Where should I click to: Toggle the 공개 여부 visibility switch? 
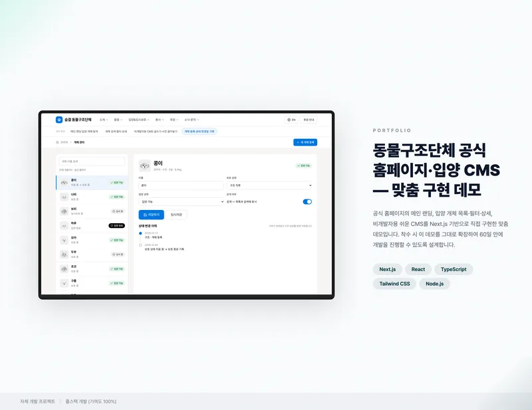click(307, 202)
